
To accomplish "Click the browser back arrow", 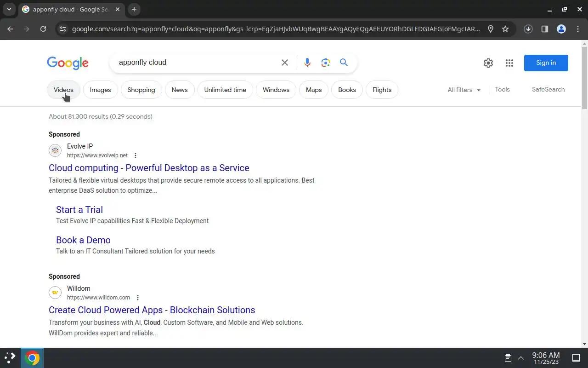I will pos(10,29).
